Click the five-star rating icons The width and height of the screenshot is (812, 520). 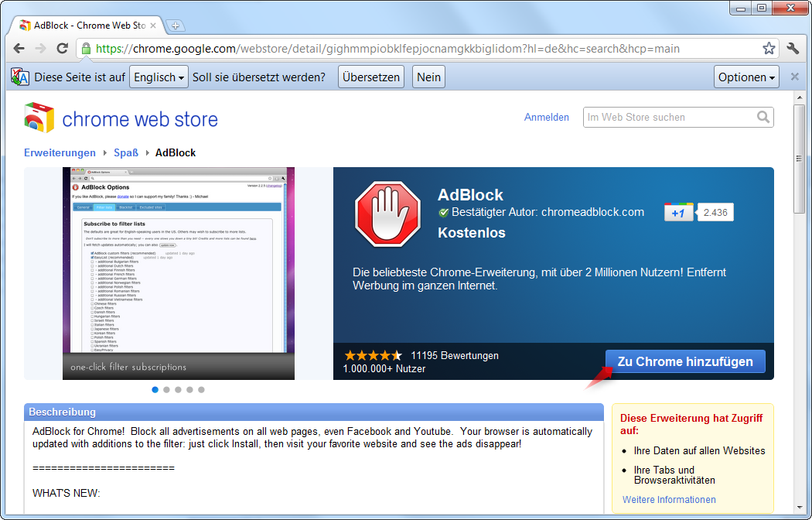click(x=373, y=355)
